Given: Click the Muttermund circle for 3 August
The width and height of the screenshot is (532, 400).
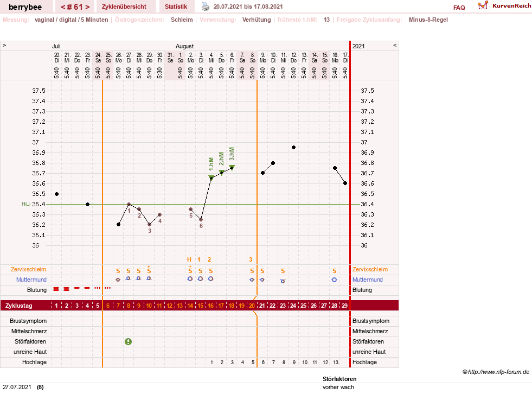Looking at the screenshot, I should point(201,279).
